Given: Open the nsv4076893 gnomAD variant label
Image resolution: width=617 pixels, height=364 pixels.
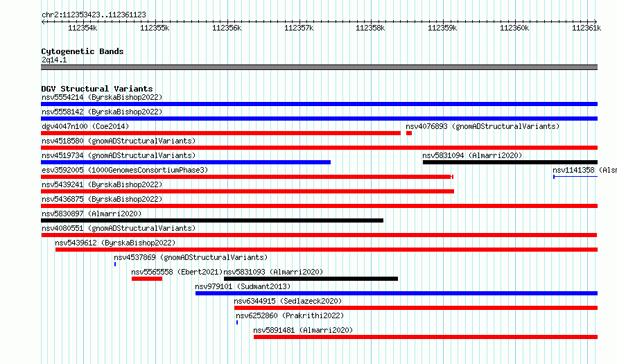Looking at the screenshot, I should 483,126.
